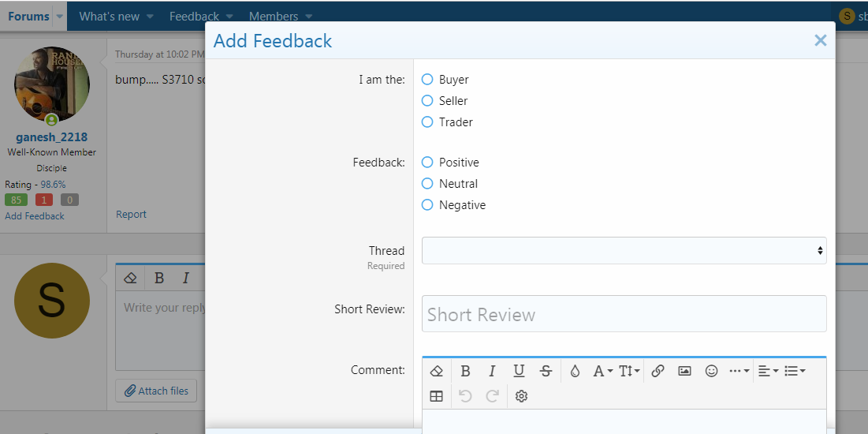The image size is (868, 434).
Task: Click the 98.6% rating link
Action: pyautogui.click(x=53, y=185)
